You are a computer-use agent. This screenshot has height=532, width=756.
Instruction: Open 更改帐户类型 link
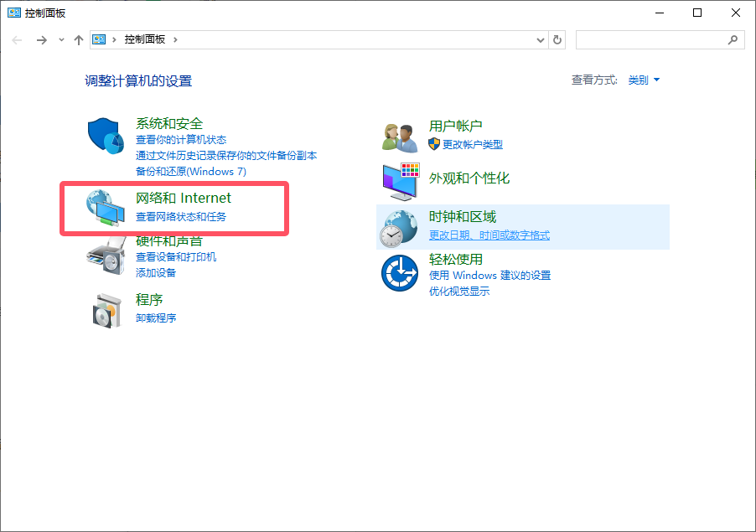pyautogui.click(x=472, y=144)
